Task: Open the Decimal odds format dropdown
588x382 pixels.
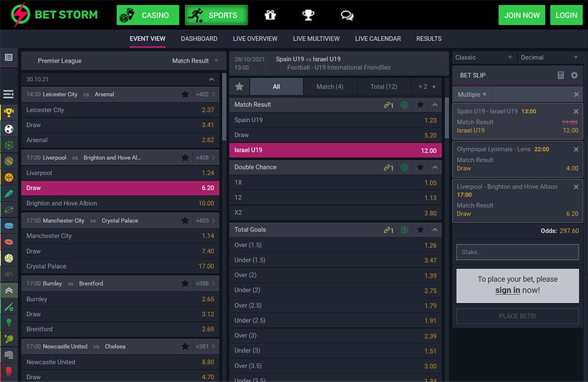Action: point(549,58)
